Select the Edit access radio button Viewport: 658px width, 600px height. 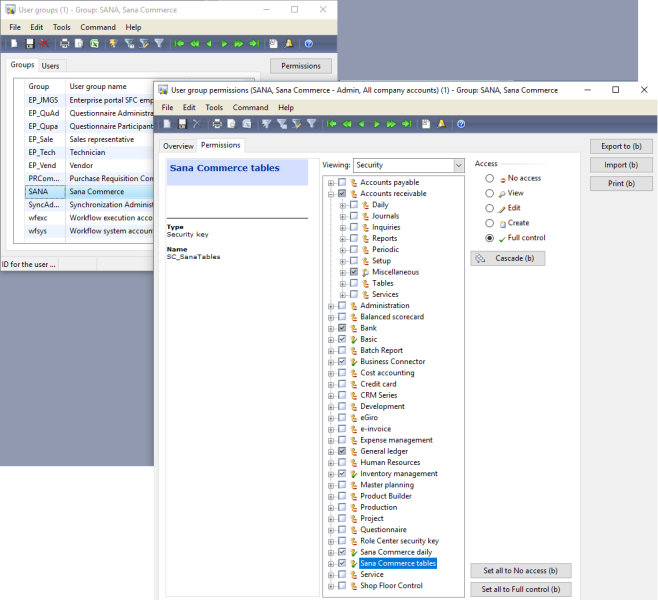tap(489, 208)
